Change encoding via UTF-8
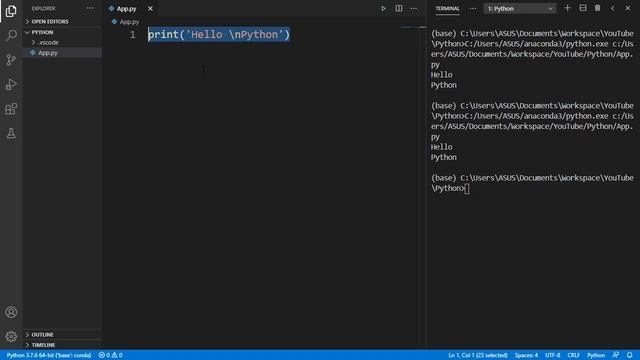This screenshot has width=640, height=360. (x=553, y=355)
